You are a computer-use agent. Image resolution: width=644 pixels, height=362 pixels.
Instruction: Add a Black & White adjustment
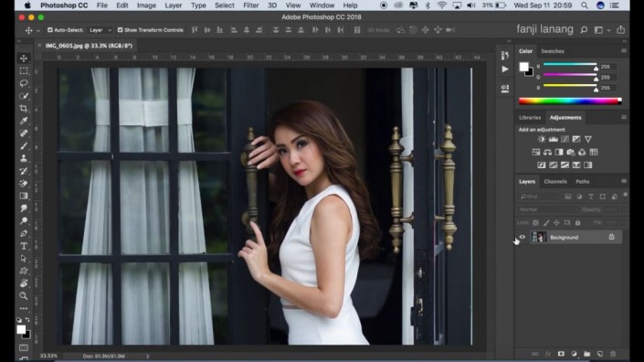(559, 152)
